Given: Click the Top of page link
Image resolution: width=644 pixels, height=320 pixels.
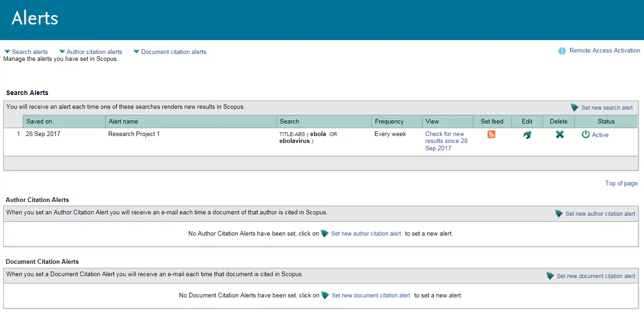Looking at the screenshot, I should (621, 183).
